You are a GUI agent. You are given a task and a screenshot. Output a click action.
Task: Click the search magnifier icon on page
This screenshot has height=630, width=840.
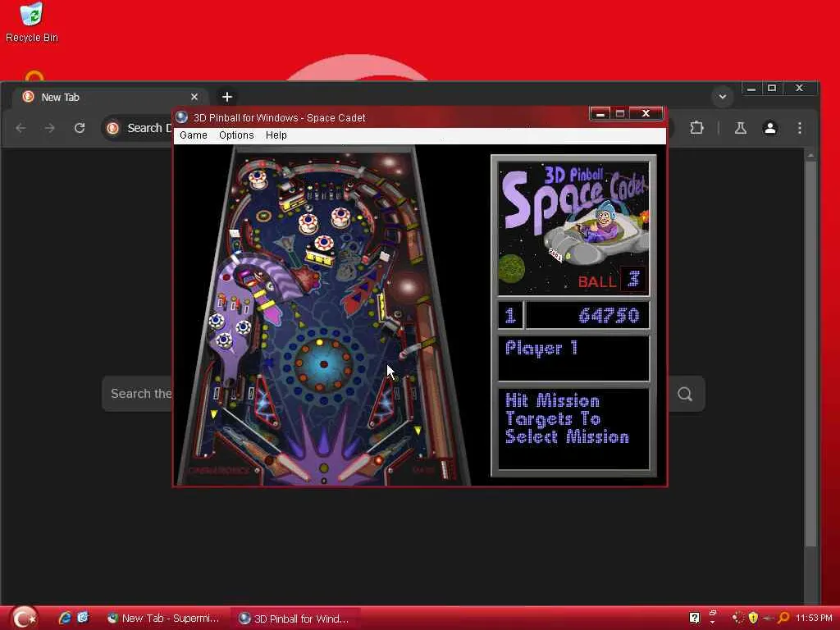coord(685,395)
